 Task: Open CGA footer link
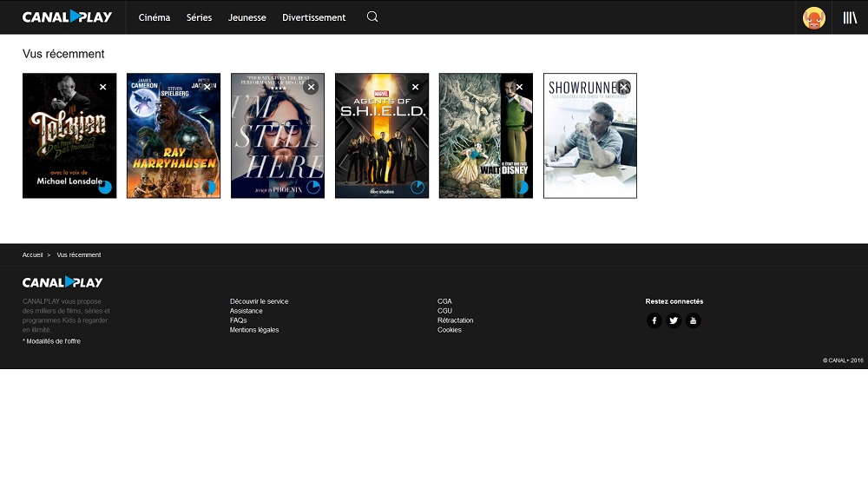pos(444,301)
